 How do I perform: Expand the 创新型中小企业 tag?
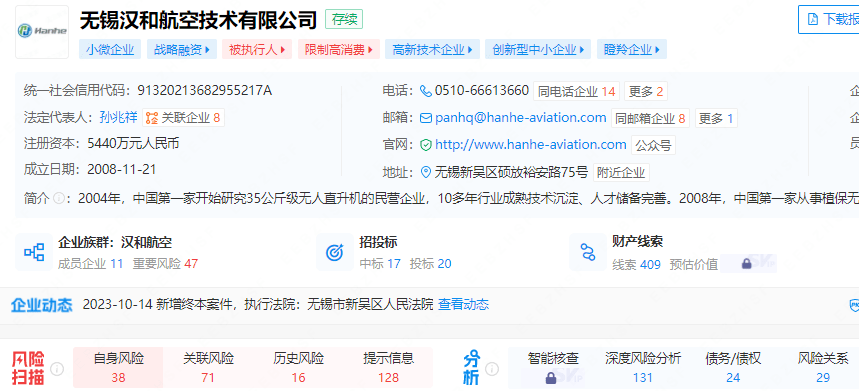[538, 50]
